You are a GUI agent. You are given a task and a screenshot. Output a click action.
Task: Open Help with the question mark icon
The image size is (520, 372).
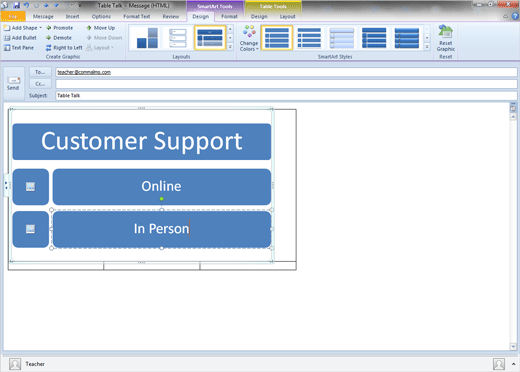pos(515,16)
